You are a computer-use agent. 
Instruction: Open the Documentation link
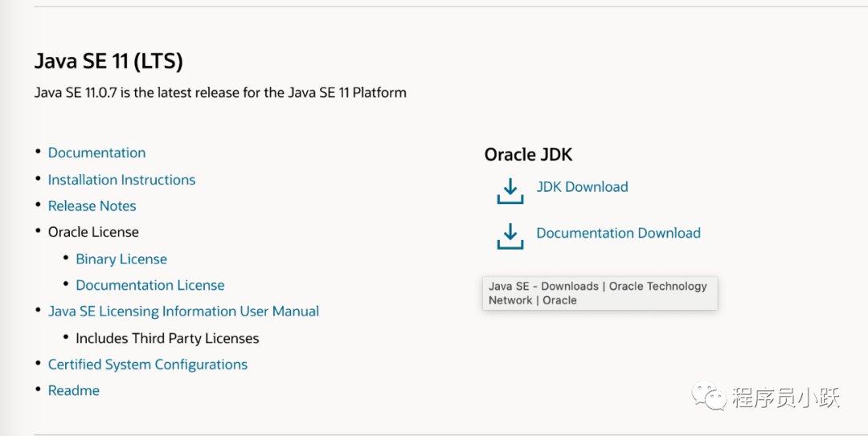(x=96, y=153)
